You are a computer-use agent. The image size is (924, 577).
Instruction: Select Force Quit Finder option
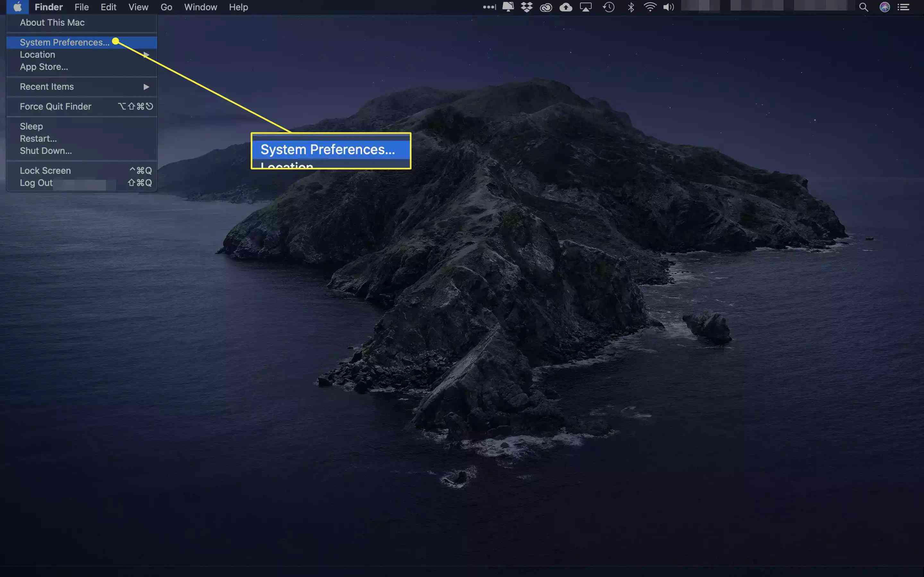point(56,106)
